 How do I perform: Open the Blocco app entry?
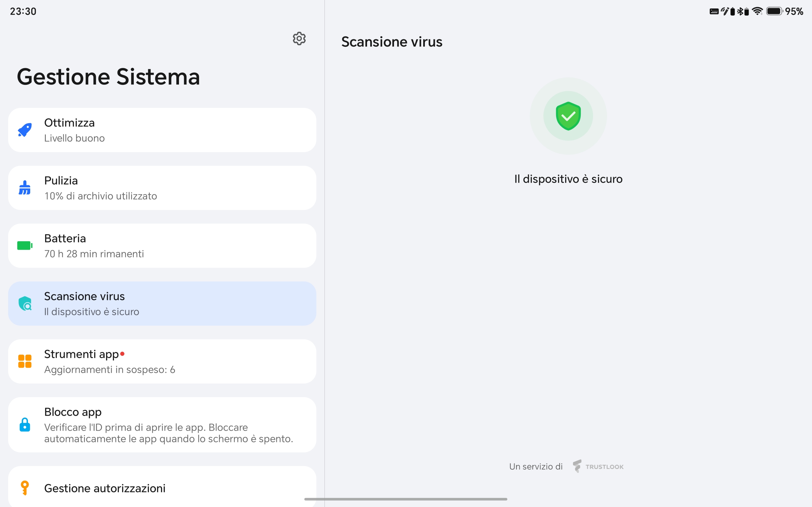[x=162, y=424]
